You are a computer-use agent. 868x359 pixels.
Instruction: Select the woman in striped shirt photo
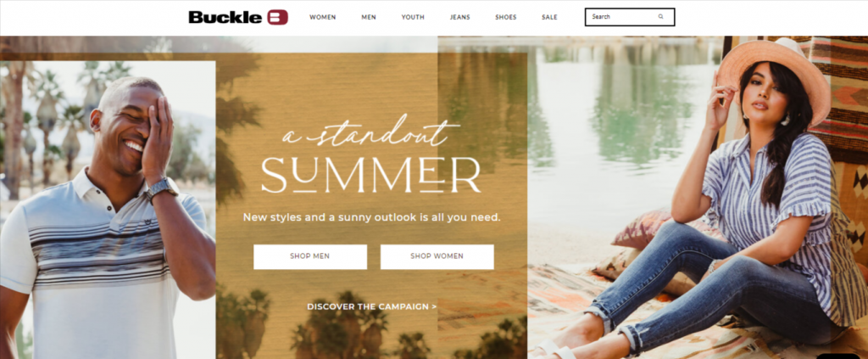(698, 197)
